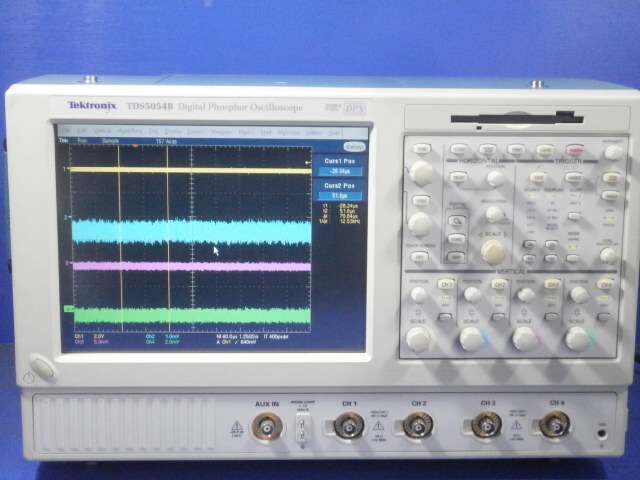Viewport: 640px width, 480px height.
Task: Open the Display menu
Action: [x=172, y=132]
